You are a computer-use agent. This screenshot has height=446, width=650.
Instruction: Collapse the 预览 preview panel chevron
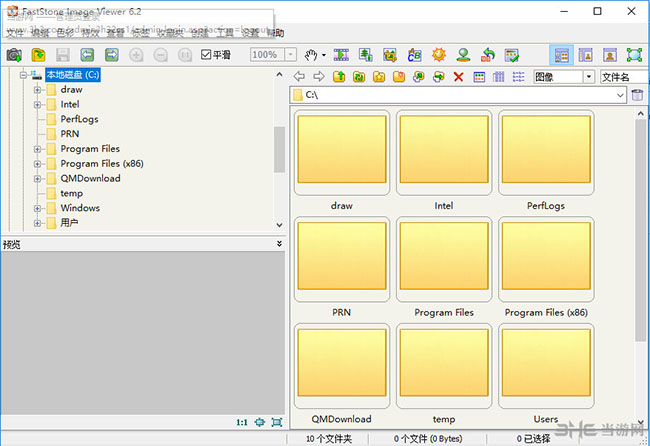click(279, 244)
